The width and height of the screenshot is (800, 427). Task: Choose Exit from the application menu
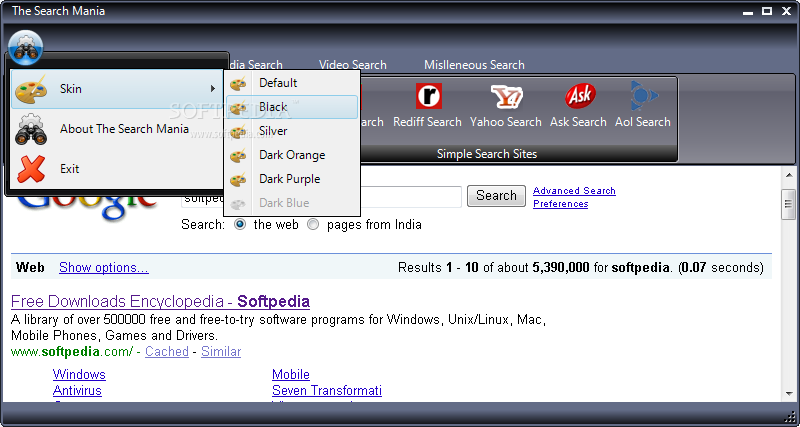[x=117, y=169]
